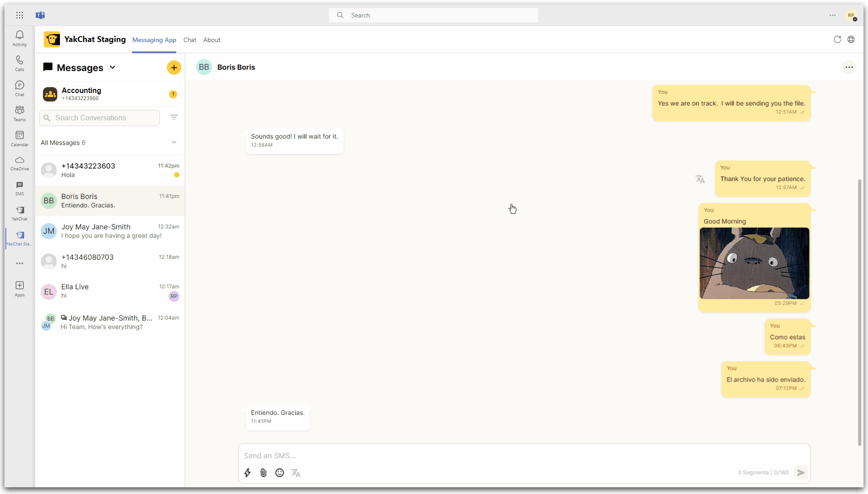
Task: Translate the Thank You message
Action: tap(700, 179)
